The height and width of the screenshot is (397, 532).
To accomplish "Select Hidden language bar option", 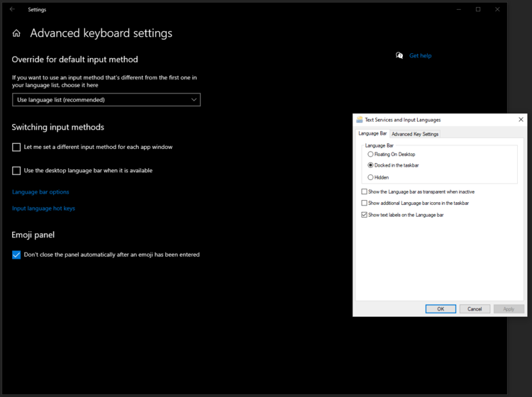I will (x=370, y=177).
